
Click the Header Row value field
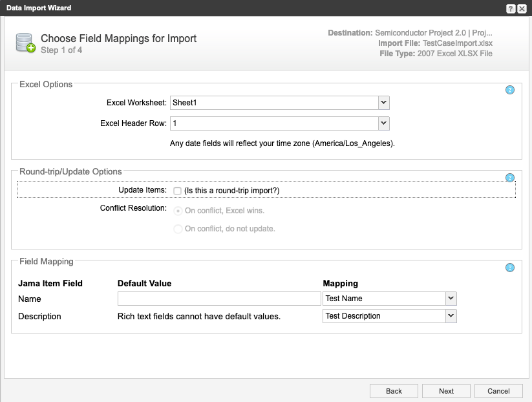[x=273, y=123]
